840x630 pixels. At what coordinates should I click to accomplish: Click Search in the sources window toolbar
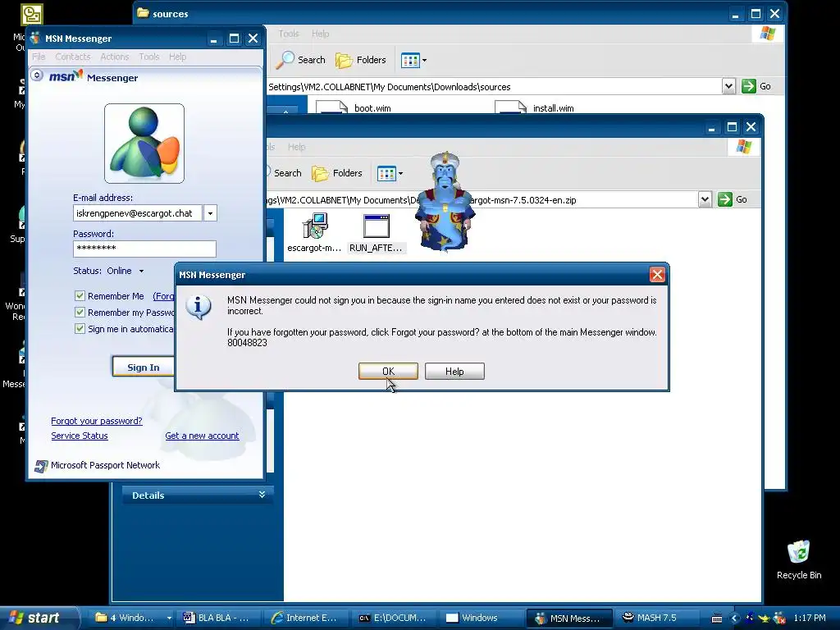pos(302,60)
